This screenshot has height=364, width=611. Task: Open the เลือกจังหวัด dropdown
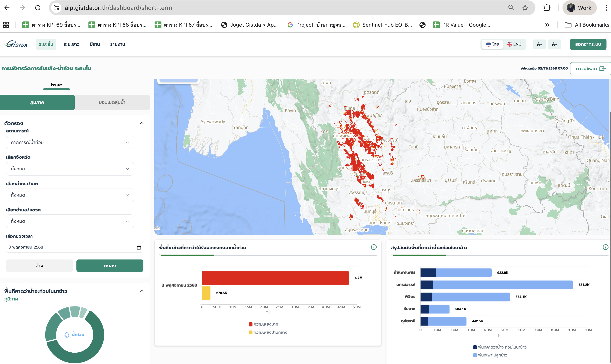click(70, 169)
